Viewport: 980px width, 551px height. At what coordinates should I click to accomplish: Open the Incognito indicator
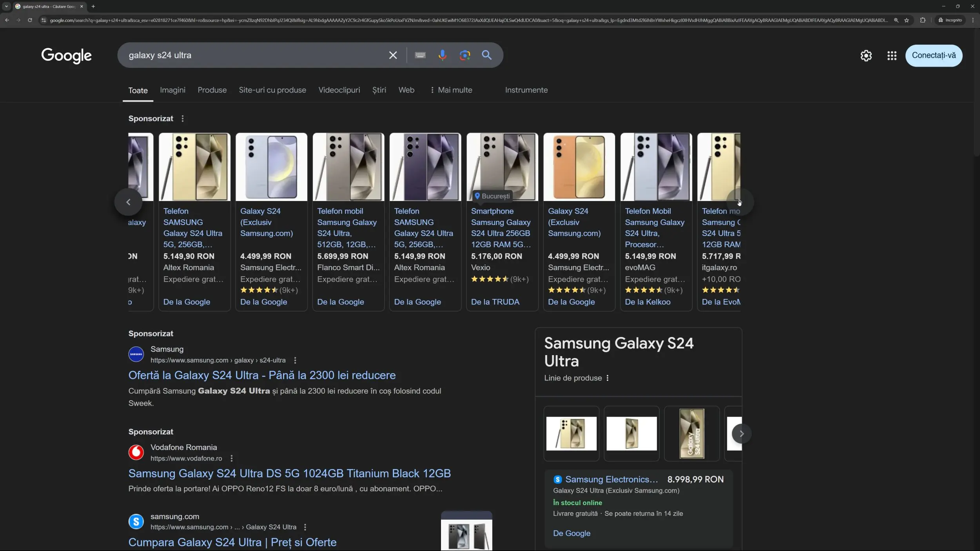[x=950, y=20]
